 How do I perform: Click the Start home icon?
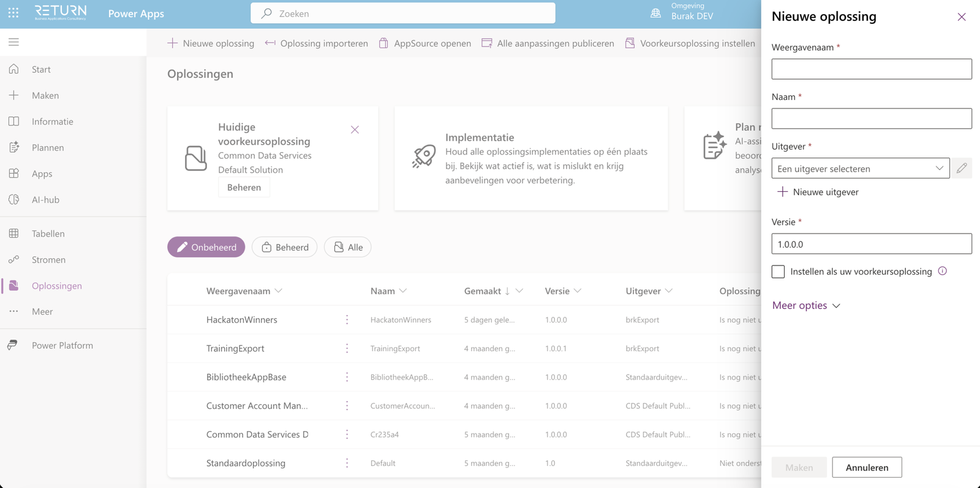click(13, 69)
